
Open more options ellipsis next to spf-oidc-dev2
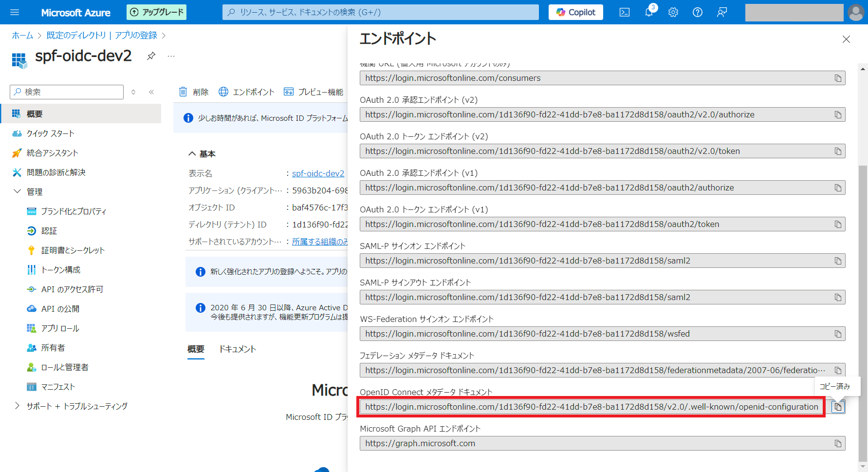(171, 56)
